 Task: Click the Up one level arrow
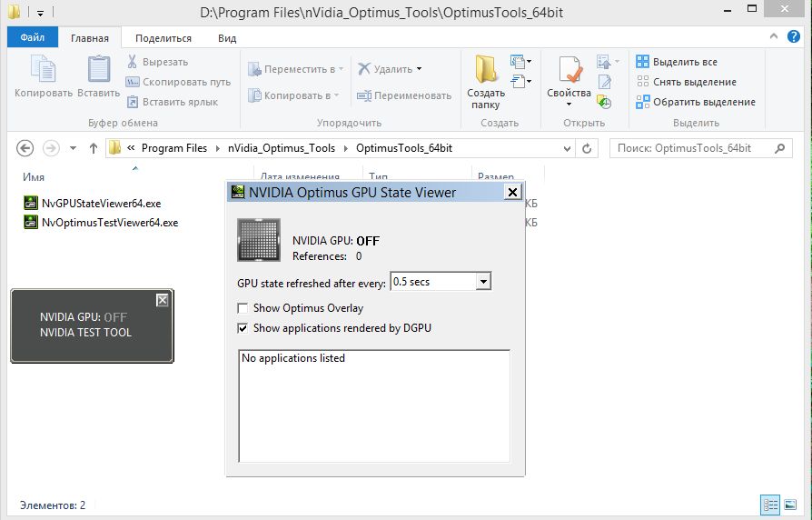[94, 148]
